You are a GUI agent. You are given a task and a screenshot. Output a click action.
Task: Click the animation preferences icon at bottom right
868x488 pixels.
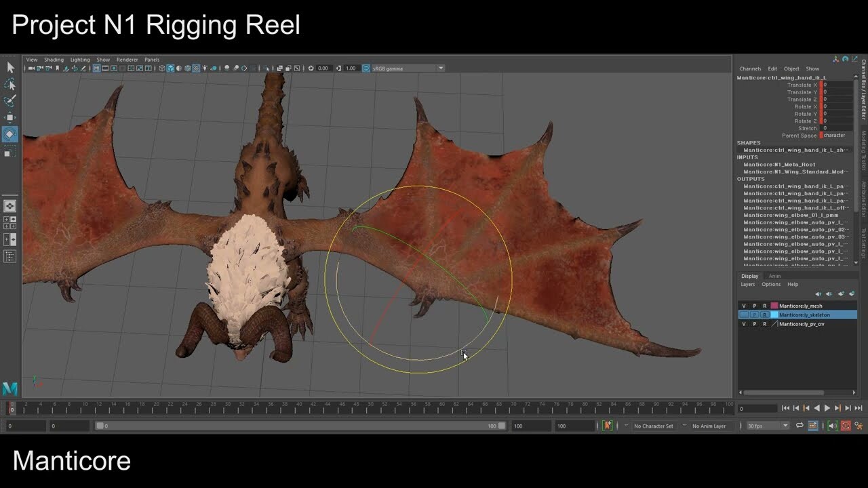(860, 426)
